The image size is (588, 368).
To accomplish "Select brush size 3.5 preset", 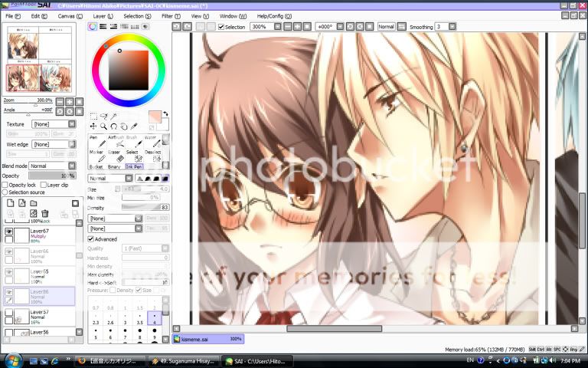I will (140, 318).
